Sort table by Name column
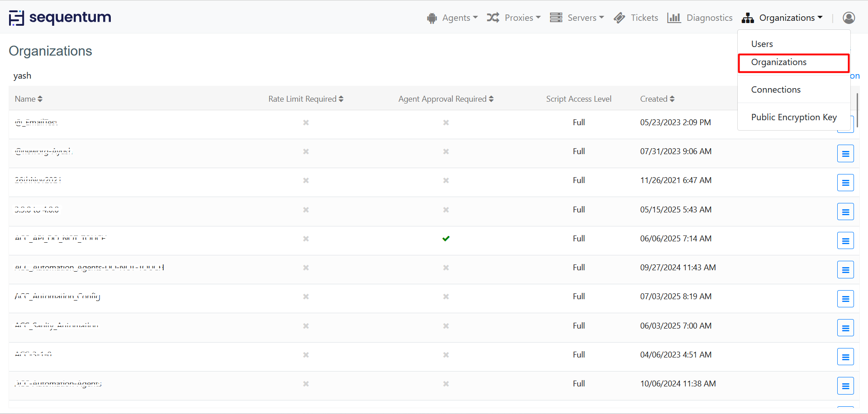This screenshot has width=868, height=414. [x=28, y=99]
